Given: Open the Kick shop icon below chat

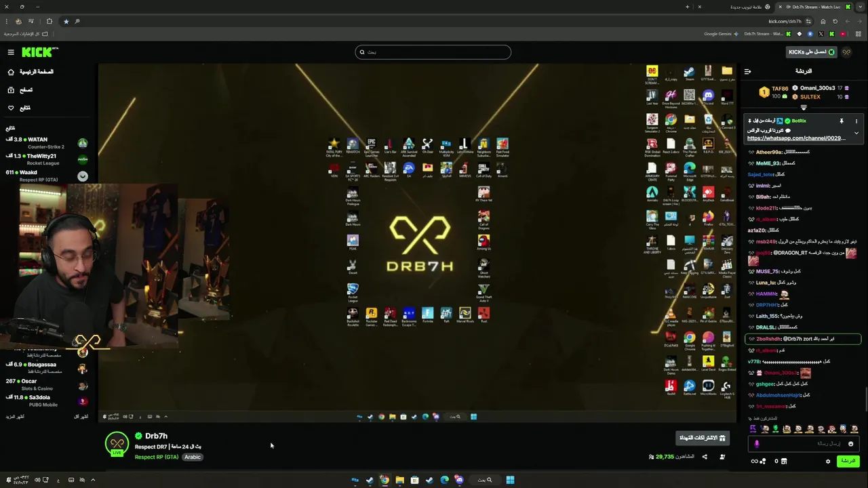Looking at the screenshot, I should click(784, 461).
